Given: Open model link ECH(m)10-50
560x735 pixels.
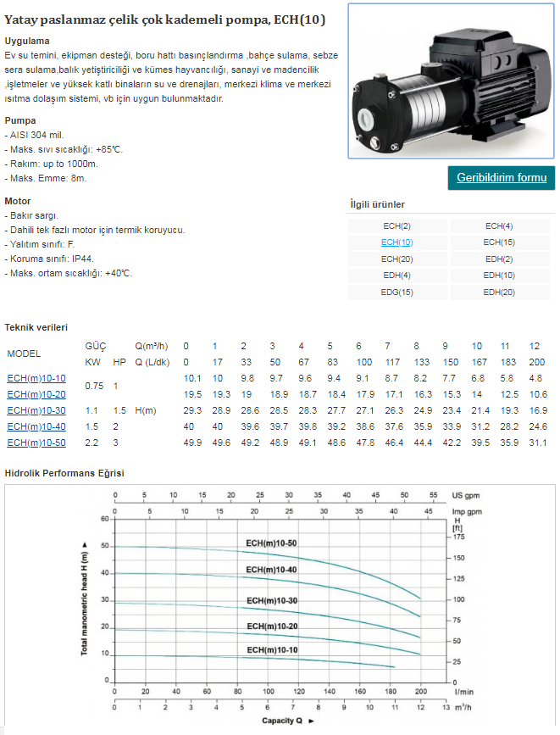Looking at the screenshot, I should [36, 443].
